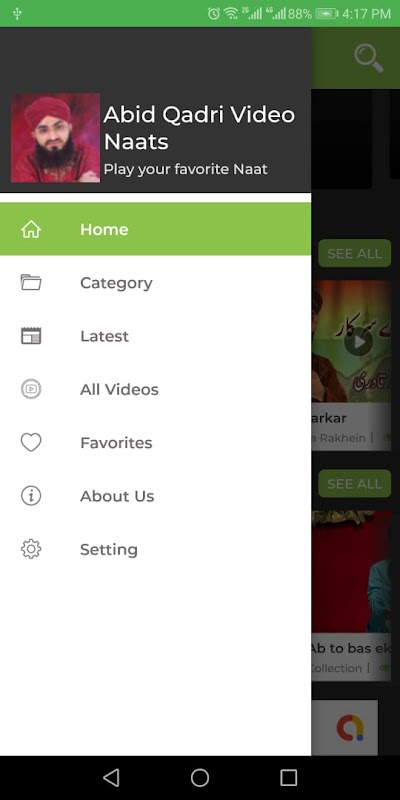Image resolution: width=400 pixels, height=800 pixels.
Task: Tap the folder icon beside Category
Action: pyautogui.click(x=31, y=283)
